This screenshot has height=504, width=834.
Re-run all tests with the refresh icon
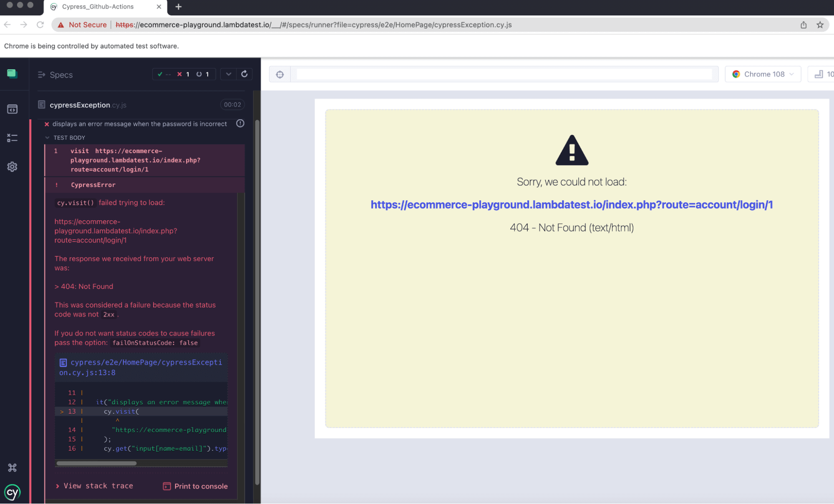point(244,74)
